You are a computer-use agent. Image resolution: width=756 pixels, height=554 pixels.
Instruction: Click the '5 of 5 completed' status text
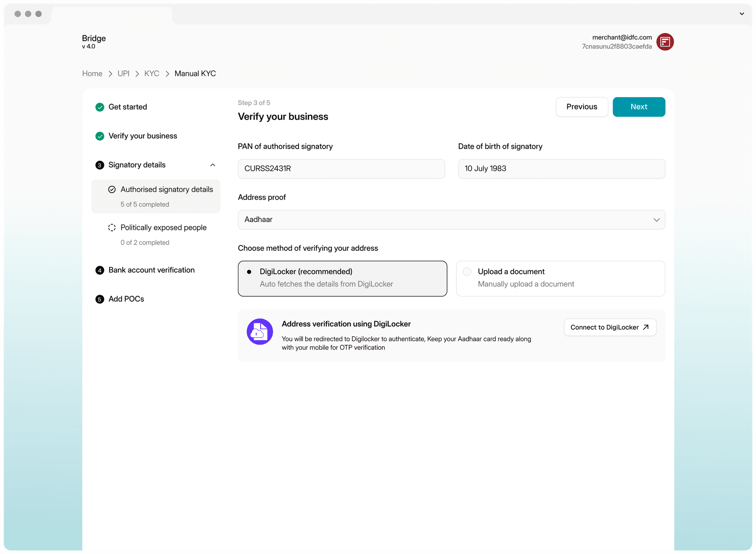[145, 204]
